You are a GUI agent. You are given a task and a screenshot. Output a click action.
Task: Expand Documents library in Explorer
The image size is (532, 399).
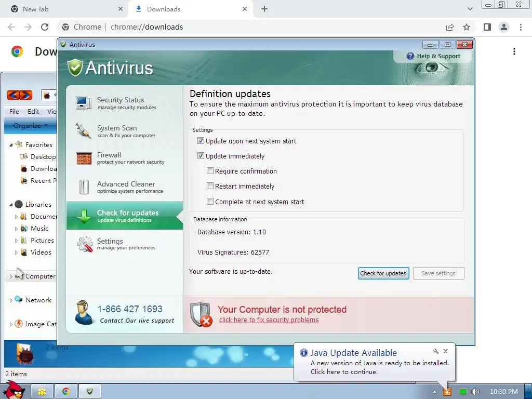pos(16,217)
